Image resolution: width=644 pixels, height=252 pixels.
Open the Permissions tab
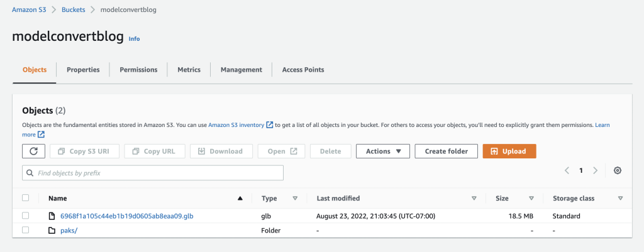[138, 70]
